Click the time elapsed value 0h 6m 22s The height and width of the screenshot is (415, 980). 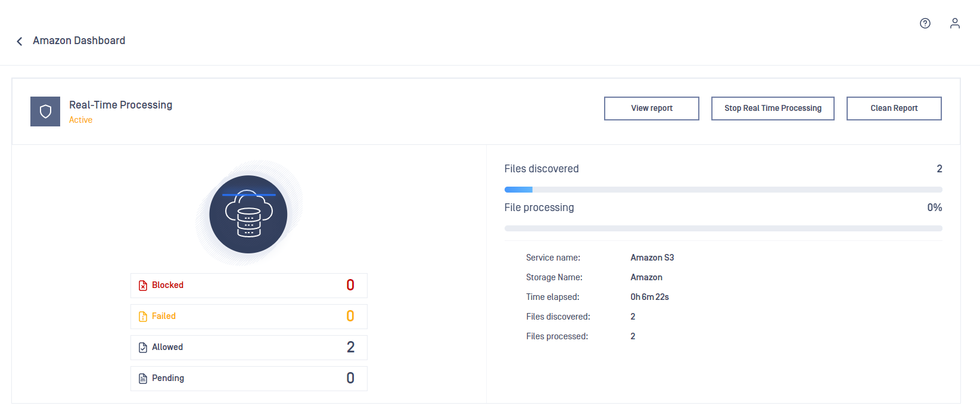click(650, 297)
